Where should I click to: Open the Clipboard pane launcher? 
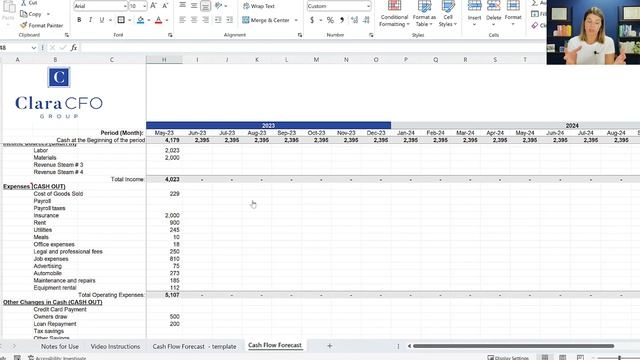(67, 35)
